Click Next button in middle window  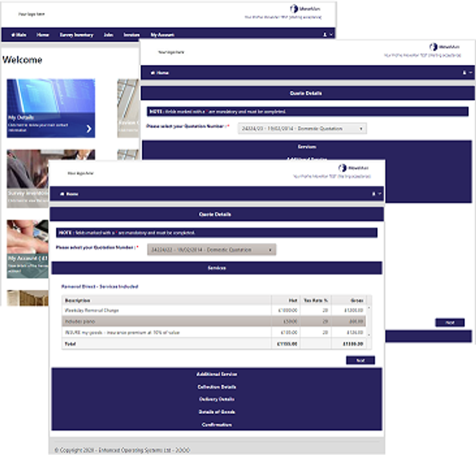pos(450,323)
